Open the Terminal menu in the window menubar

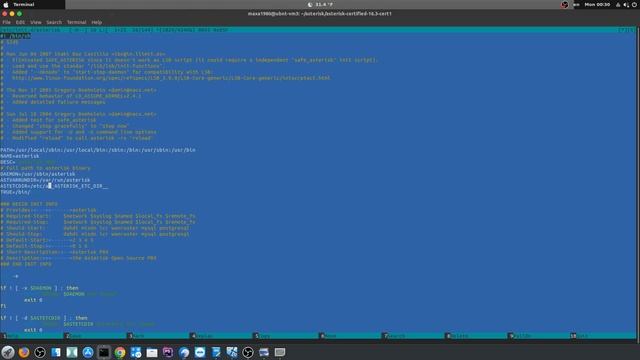(76, 22)
